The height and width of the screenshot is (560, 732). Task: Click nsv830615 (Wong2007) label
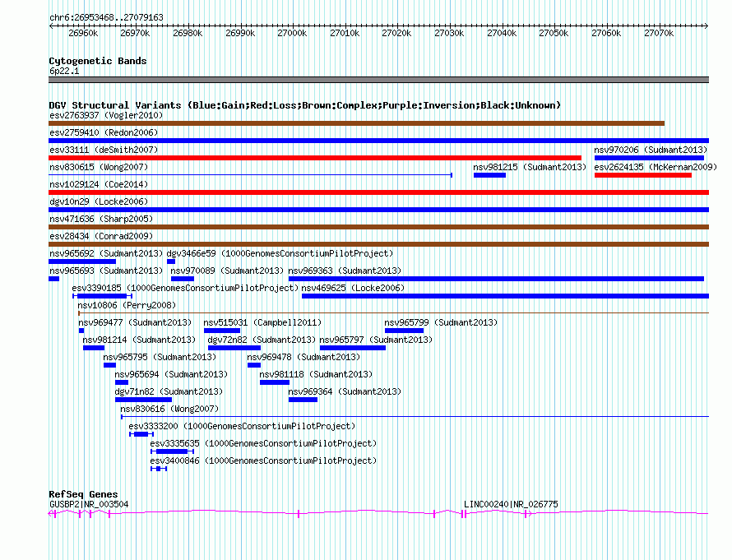click(99, 167)
